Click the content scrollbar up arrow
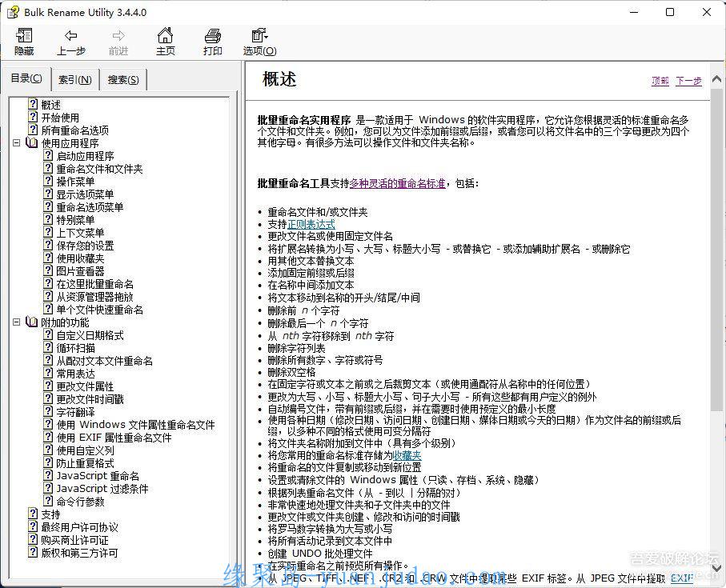Viewport: 726px width, 588px height. (716, 79)
